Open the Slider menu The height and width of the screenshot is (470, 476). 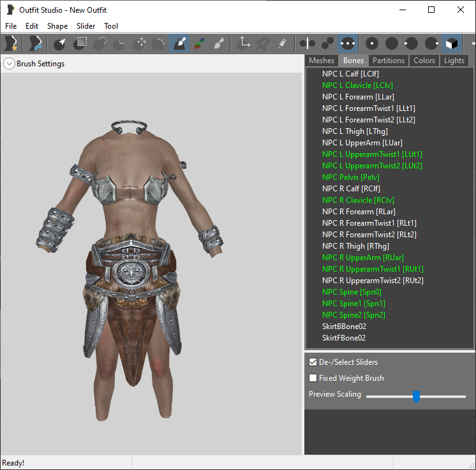pos(86,26)
